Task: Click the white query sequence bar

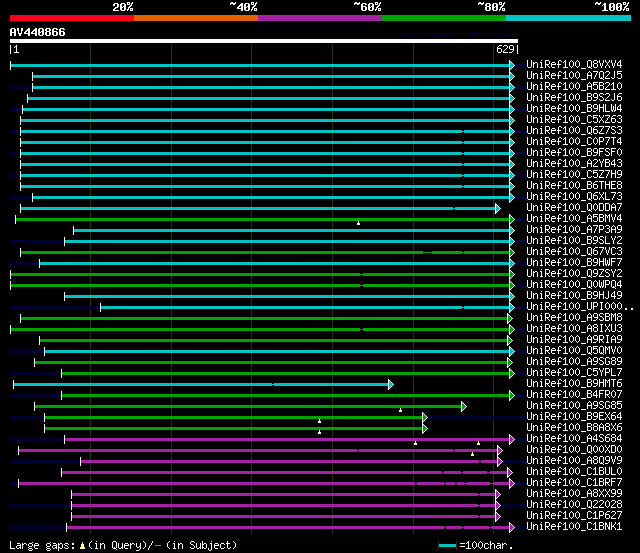Action: point(262,41)
